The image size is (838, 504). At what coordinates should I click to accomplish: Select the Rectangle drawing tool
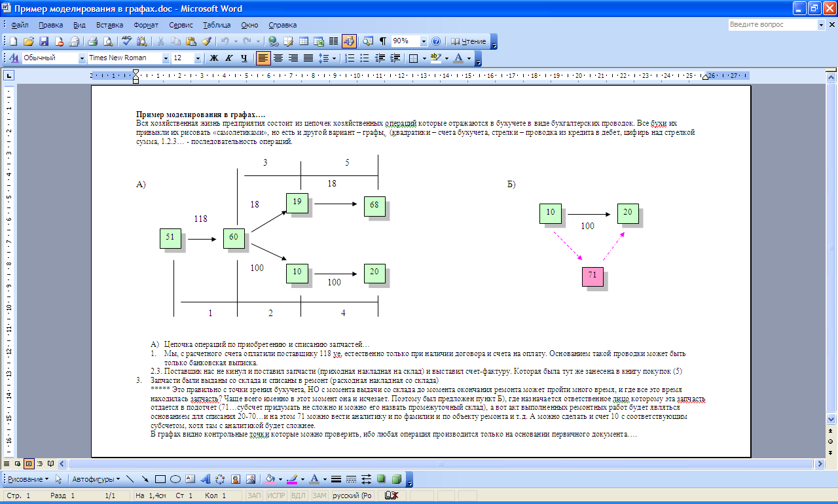pyautogui.click(x=160, y=479)
